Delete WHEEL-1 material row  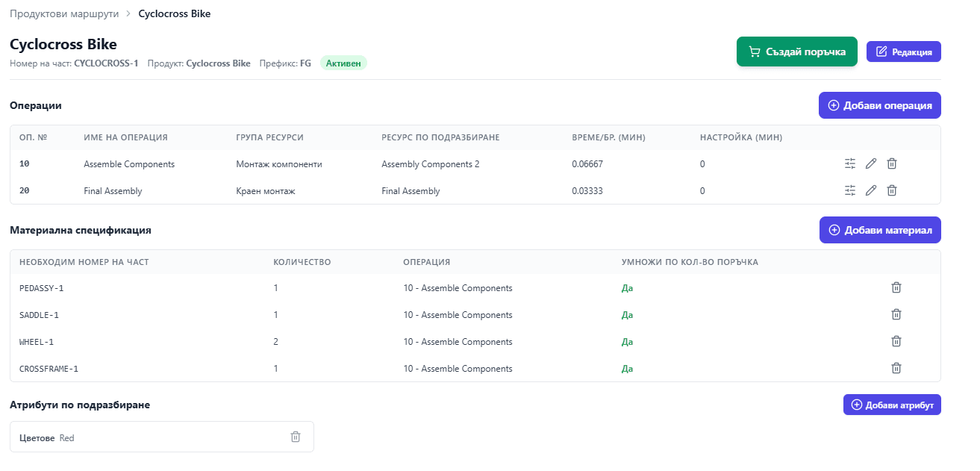tap(896, 342)
